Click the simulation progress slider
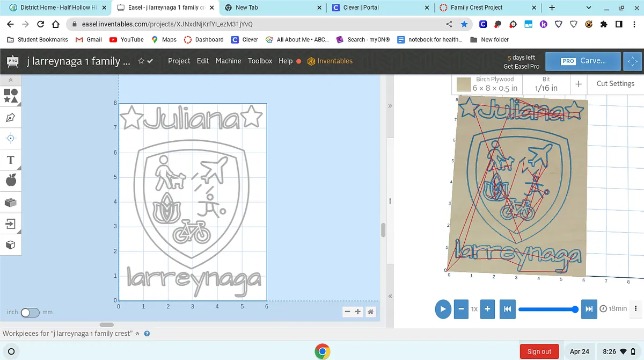The width and height of the screenshot is (644, 360). coord(547,309)
